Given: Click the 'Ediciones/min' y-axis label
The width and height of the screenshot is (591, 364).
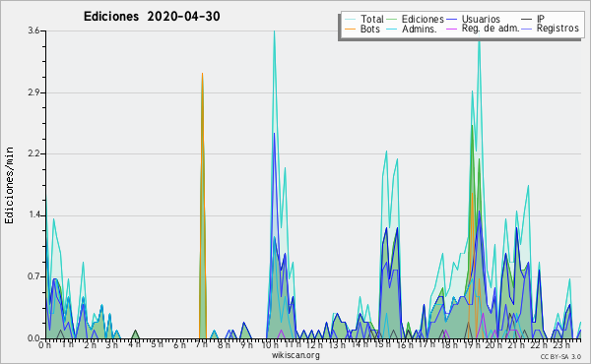Looking at the screenshot, I should click(9, 185).
